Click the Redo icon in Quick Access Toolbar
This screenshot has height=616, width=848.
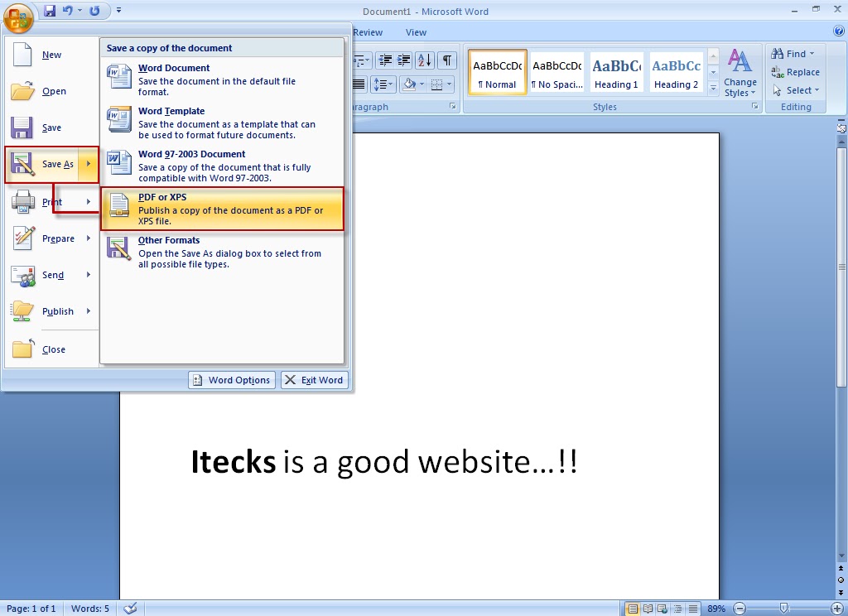pyautogui.click(x=94, y=10)
